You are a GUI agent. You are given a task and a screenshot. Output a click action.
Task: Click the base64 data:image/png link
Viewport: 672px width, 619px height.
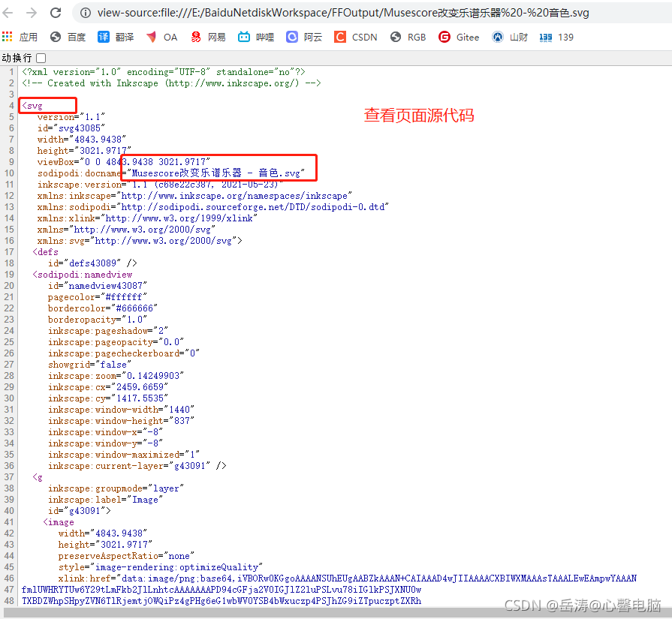pos(379,578)
